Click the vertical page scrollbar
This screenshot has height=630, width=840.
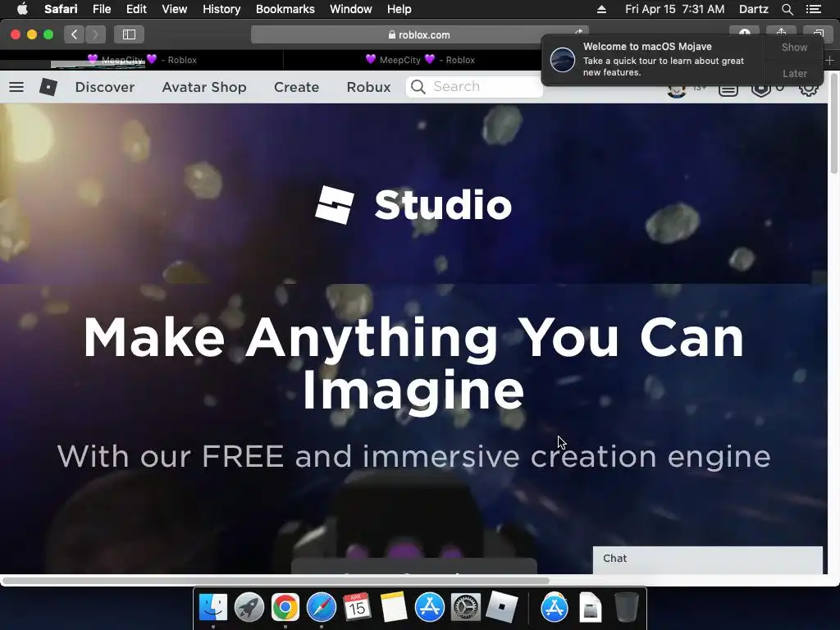[x=833, y=123]
